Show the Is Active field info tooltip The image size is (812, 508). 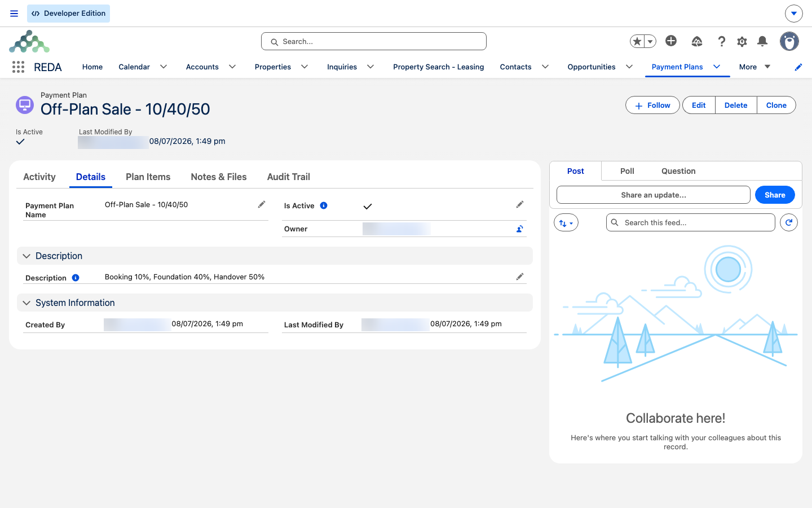(x=324, y=205)
